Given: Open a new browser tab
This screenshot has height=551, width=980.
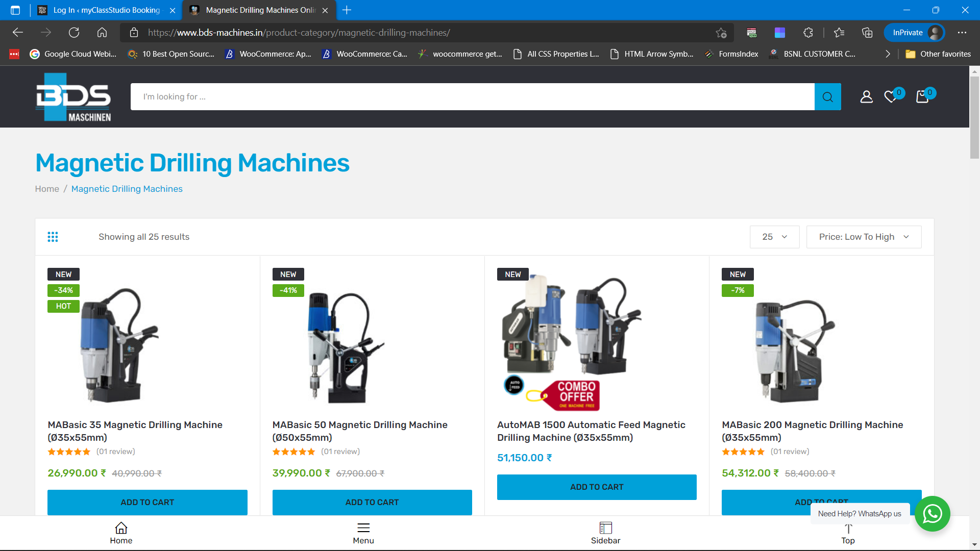Looking at the screenshot, I should coord(347,10).
